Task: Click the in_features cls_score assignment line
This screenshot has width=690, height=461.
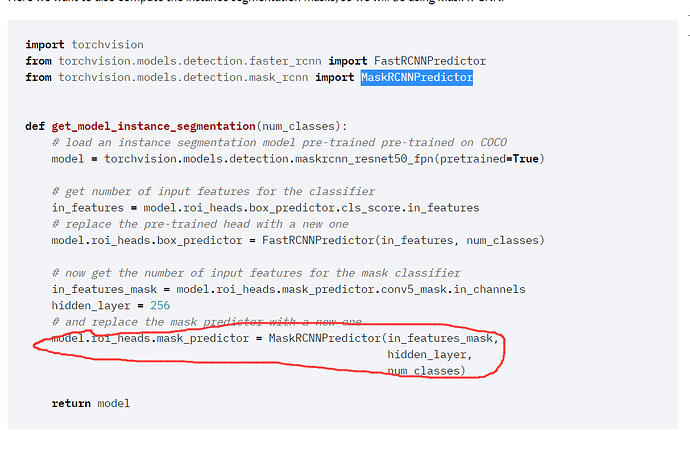Action: (265, 208)
